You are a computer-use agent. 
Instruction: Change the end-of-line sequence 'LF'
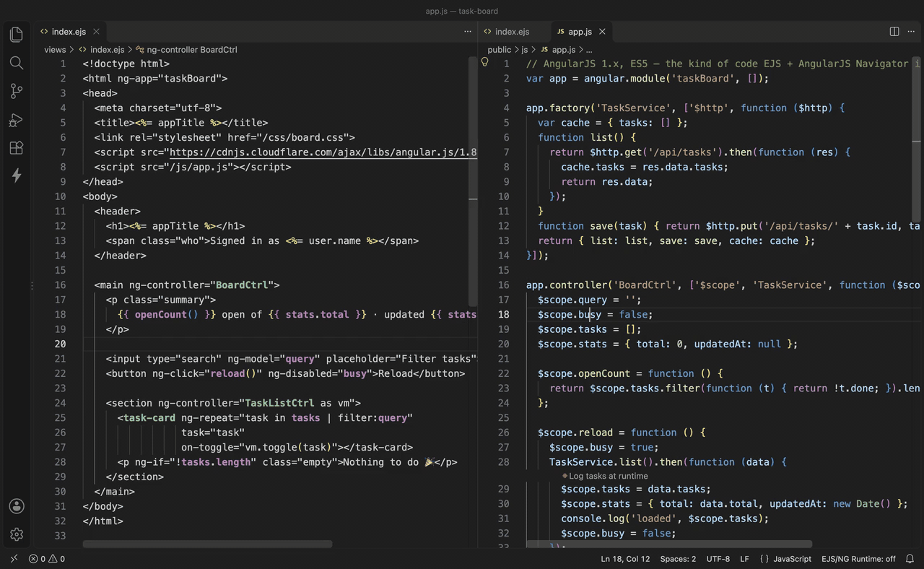pyautogui.click(x=744, y=559)
